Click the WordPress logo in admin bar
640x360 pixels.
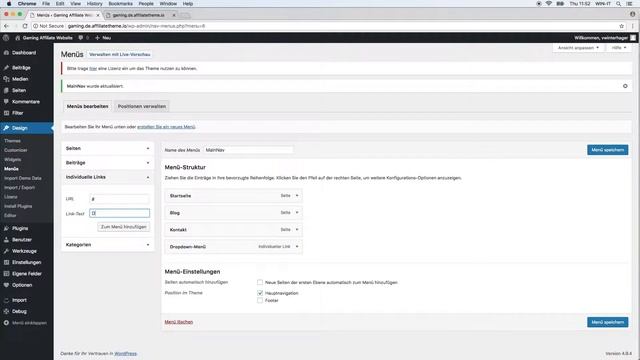[6, 38]
